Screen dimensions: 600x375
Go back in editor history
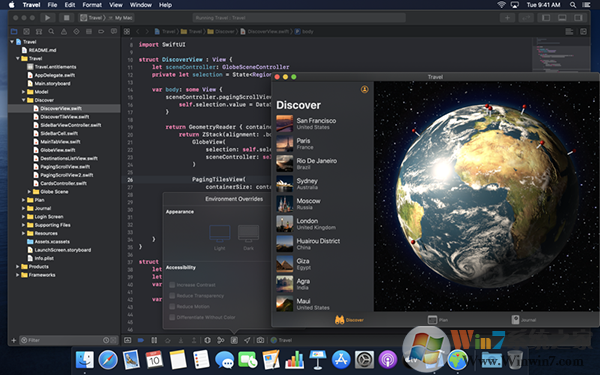138,31
